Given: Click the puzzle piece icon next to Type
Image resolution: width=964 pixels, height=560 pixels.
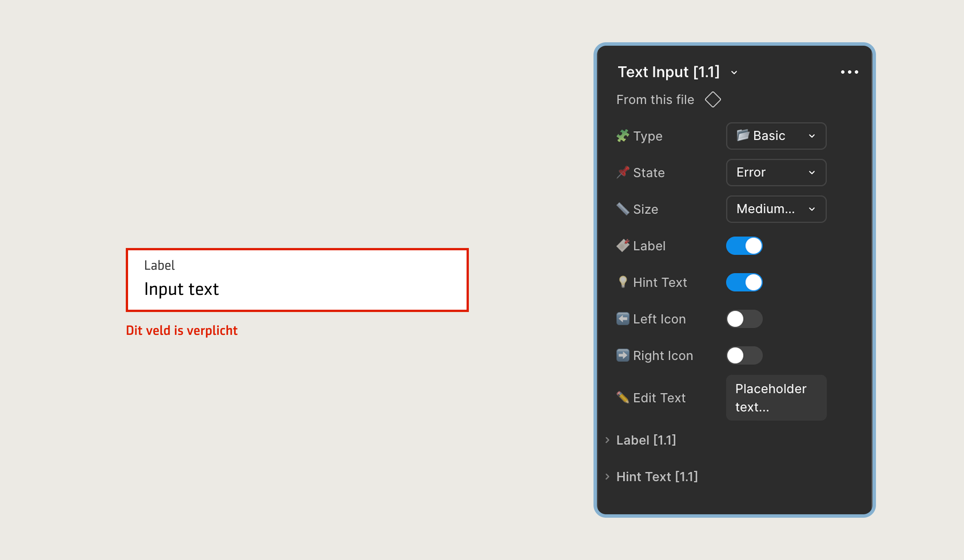Looking at the screenshot, I should click(x=624, y=136).
